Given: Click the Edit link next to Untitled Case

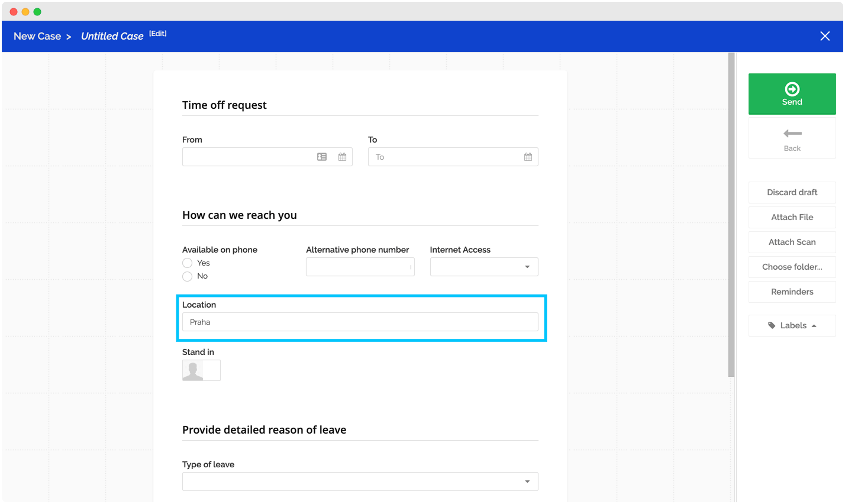Looking at the screenshot, I should tap(157, 34).
